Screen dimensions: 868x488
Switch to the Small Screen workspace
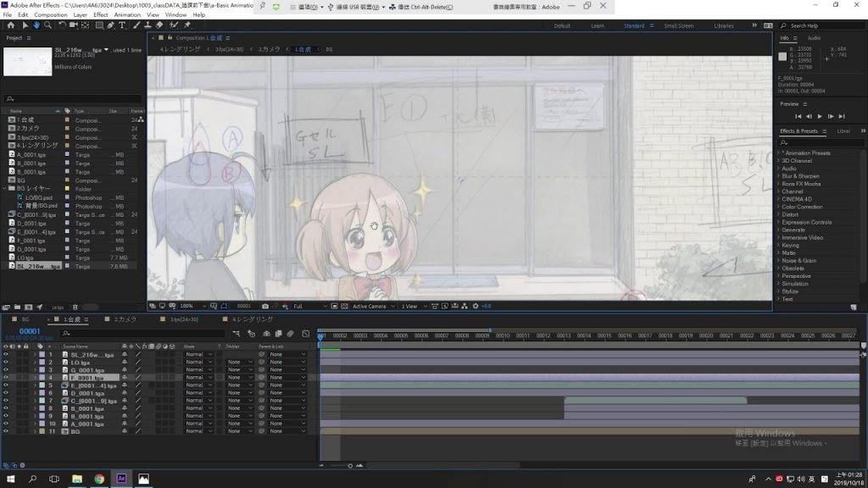(x=679, y=25)
